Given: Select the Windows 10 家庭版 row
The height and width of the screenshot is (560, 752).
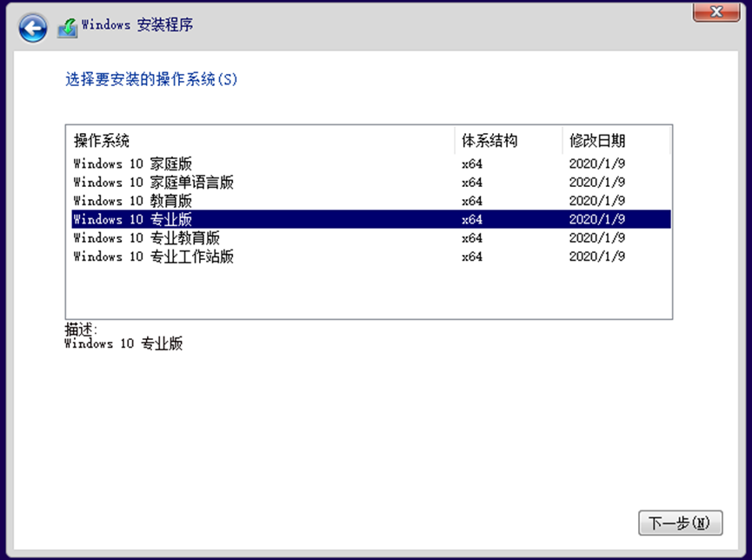Looking at the screenshot, I should 371,163.
